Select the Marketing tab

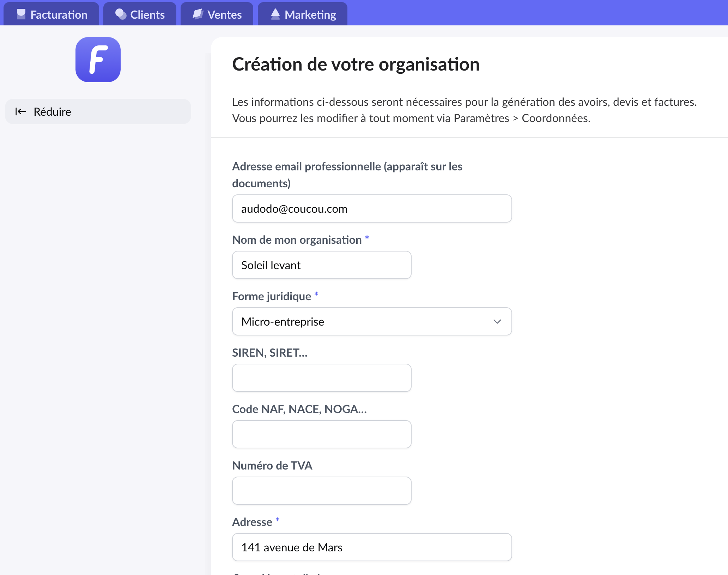(x=303, y=14)
